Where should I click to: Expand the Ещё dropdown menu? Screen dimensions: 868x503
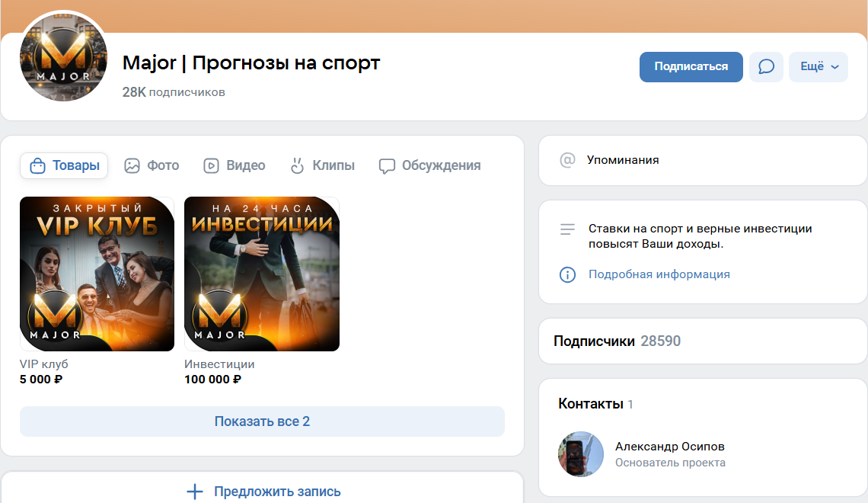(819, 67)
